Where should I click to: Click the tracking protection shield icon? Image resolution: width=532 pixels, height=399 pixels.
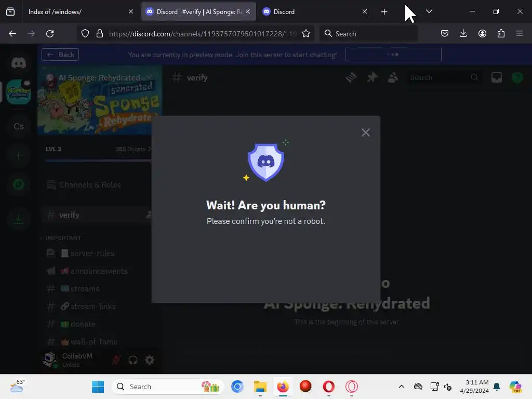pos(85,34)
